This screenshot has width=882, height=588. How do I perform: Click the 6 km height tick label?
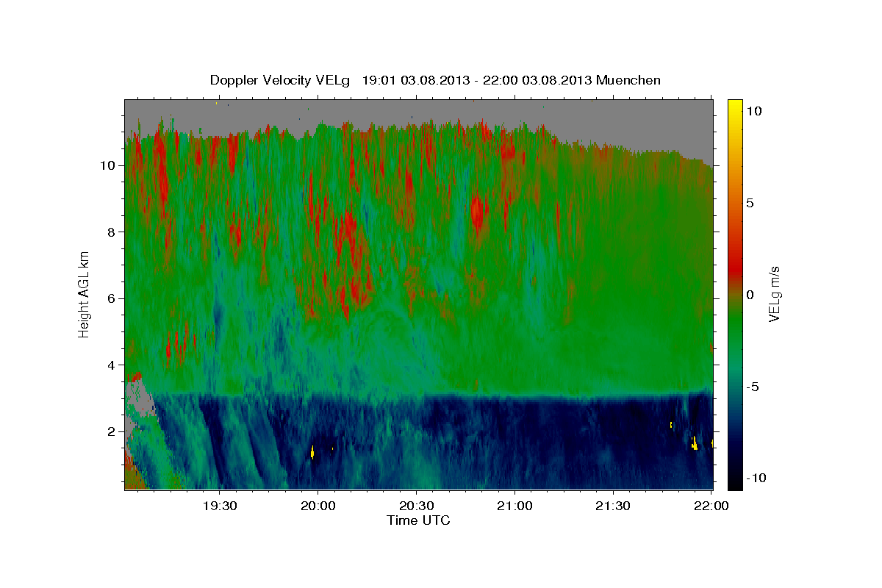click(112, 298)
